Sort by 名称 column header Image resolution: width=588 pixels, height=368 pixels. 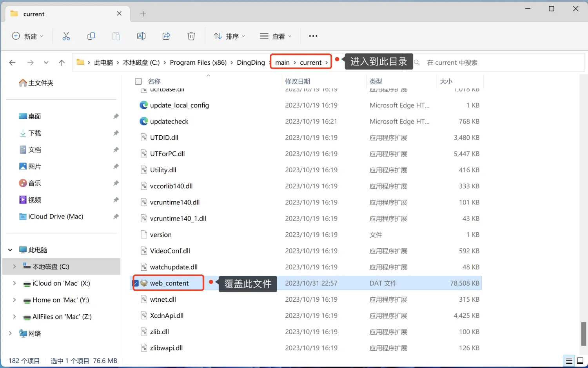click(x=154, y=81)
